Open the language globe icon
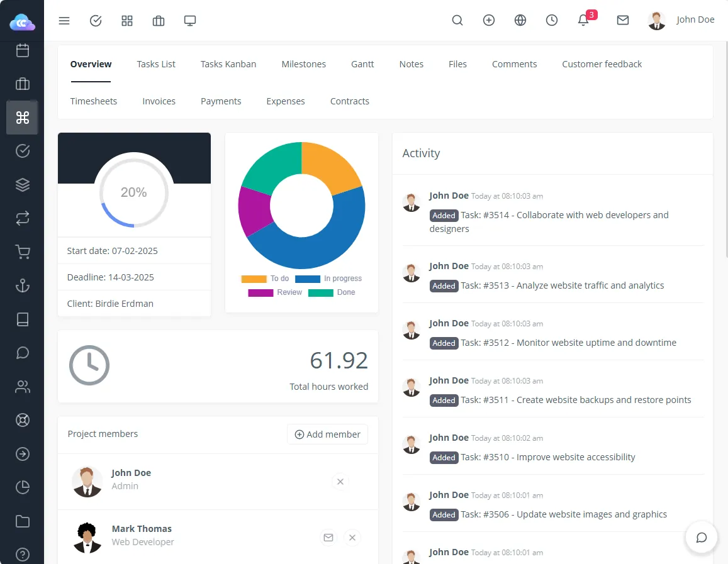Image resolution: width=728 pixels, height=564 pixels. click(520, 20)
